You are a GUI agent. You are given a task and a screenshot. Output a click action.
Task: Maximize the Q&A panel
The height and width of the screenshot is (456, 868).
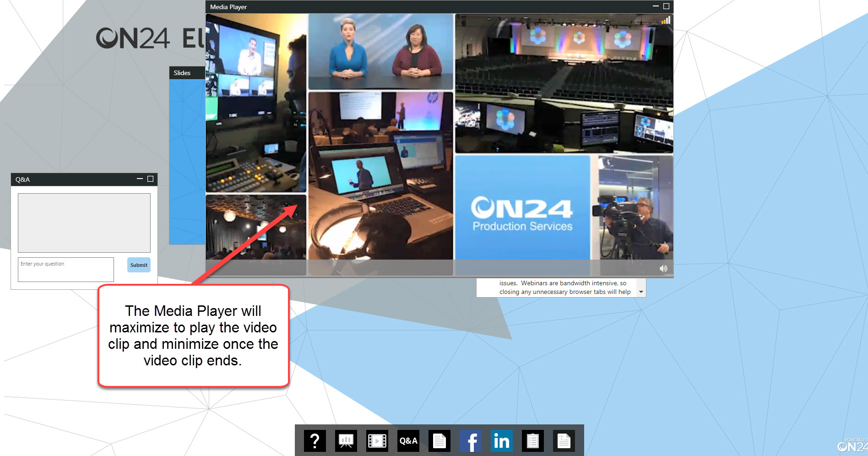click(150, 179)
